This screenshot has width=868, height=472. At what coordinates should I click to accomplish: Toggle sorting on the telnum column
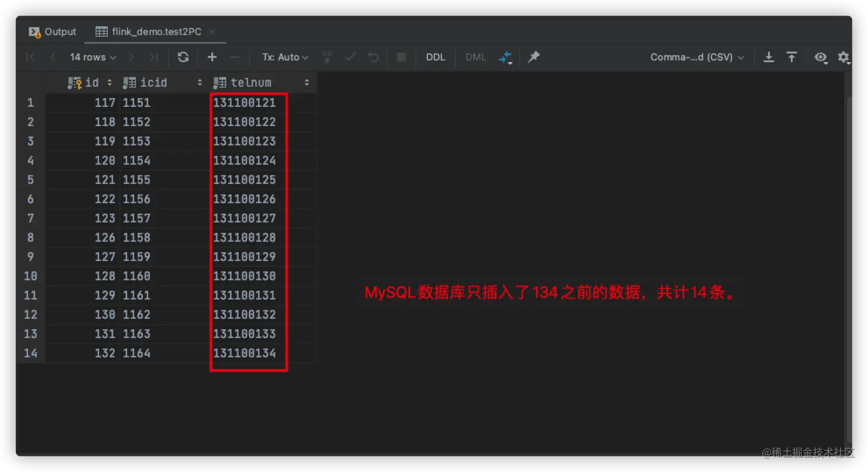pyautogui.click(x=307, y=82)
